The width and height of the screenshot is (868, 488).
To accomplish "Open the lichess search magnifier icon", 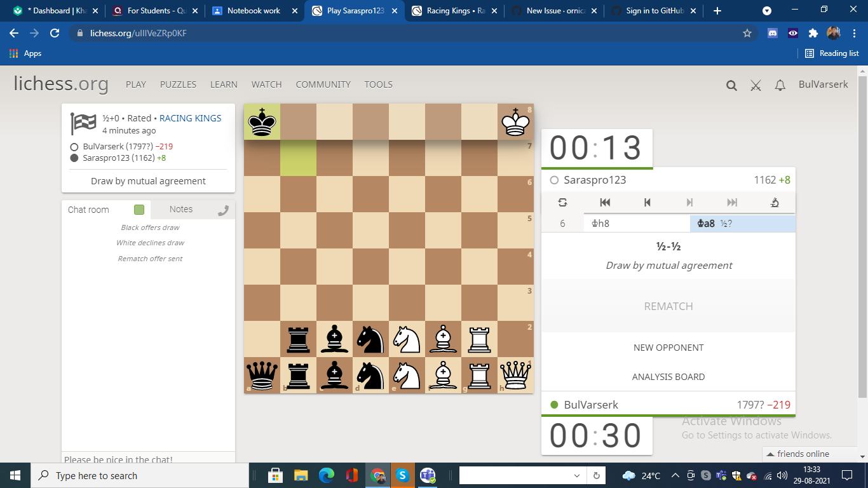I will point(731,85).
